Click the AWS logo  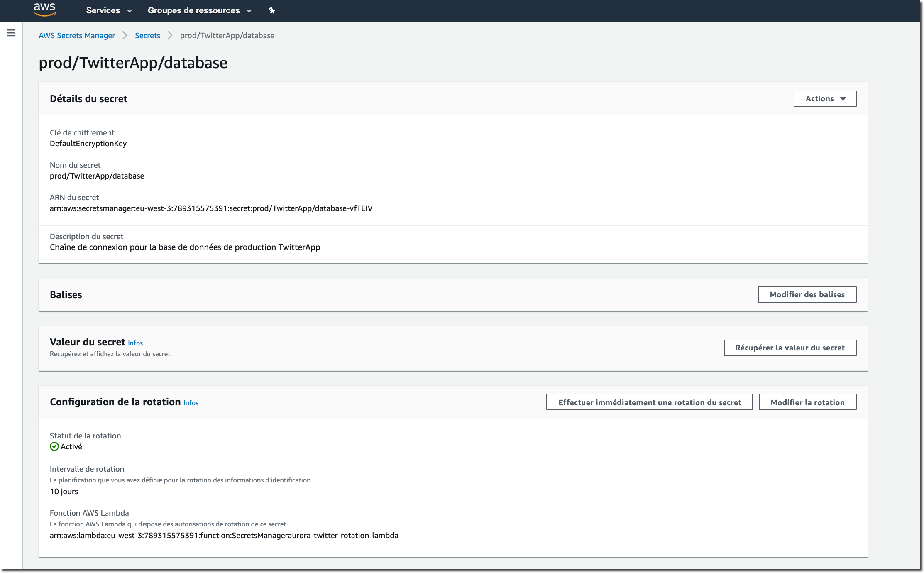pos(44,10)
